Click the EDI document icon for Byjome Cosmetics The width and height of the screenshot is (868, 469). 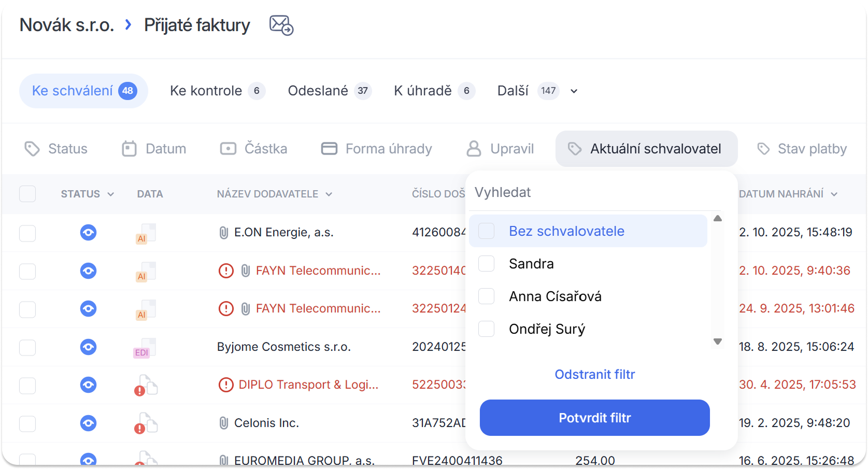pos(145,348)
